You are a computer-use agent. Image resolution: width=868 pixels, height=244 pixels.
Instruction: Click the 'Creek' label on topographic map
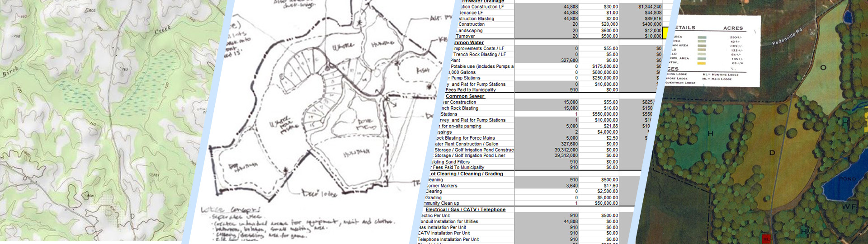click(x=163, y=30)
